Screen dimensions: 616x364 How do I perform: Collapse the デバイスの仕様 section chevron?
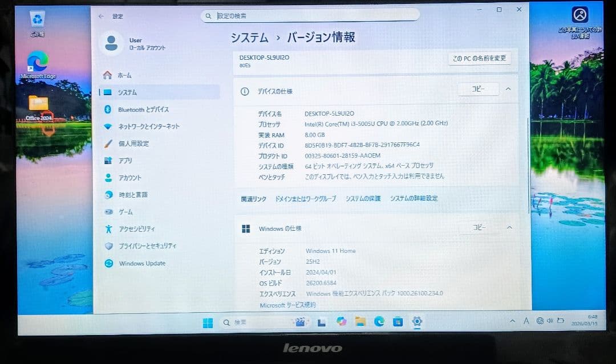(510, 89)
